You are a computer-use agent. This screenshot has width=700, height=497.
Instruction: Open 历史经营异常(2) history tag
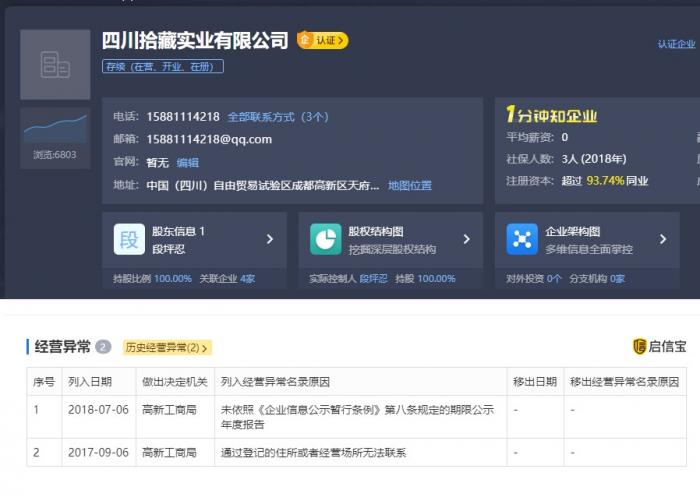pyautogui.click(x=167, y=348)
